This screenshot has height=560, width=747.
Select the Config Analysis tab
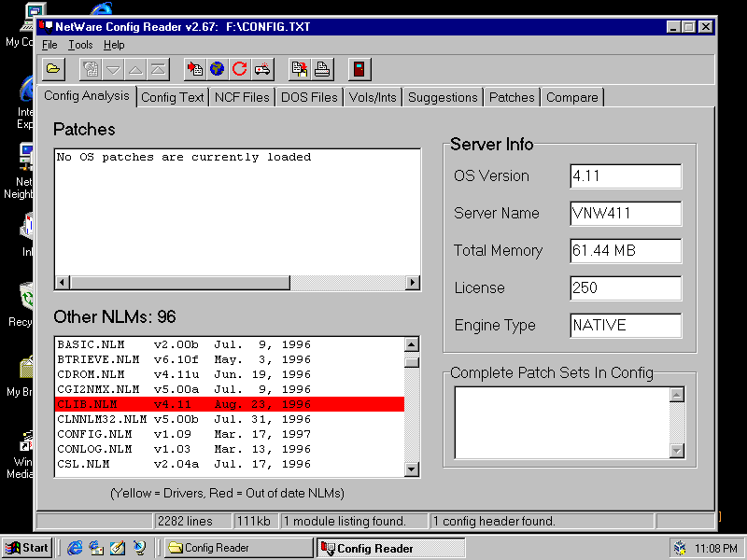pos(87,96)
